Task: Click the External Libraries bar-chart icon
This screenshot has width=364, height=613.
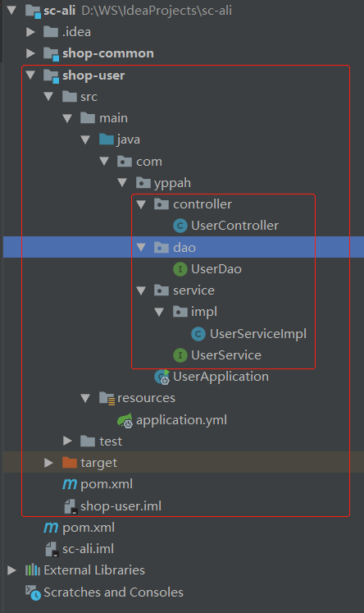Action: [33, 570]
